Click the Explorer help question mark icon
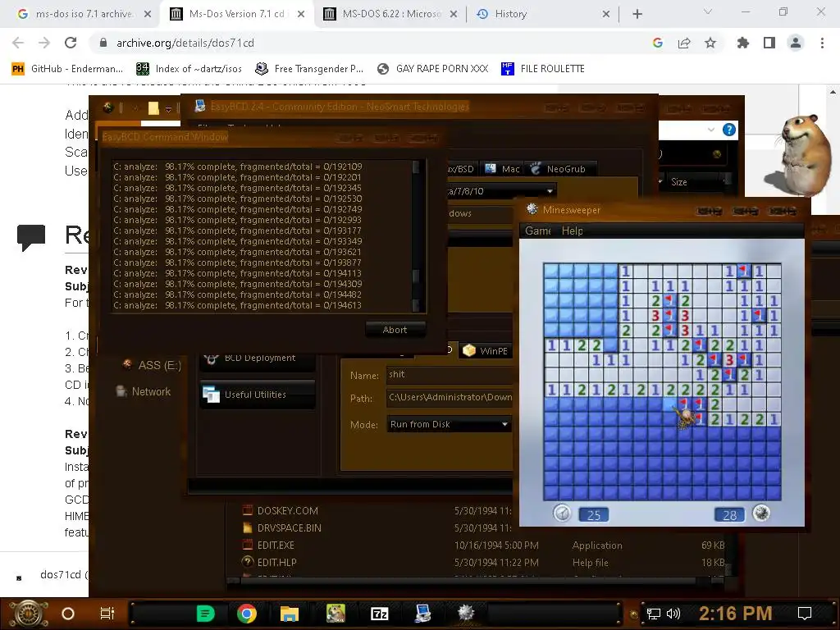 point(728,130)
